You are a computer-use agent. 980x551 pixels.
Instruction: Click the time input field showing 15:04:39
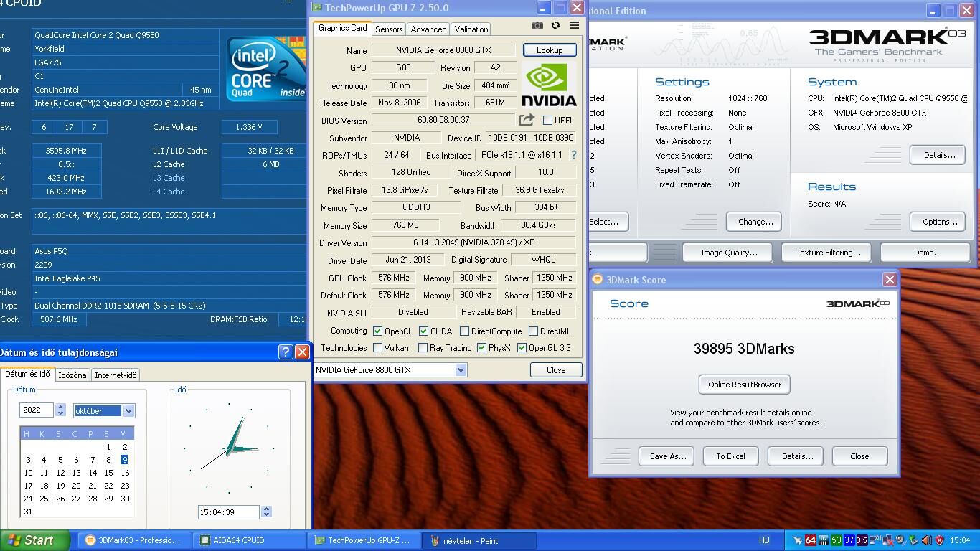pos(228,512)
